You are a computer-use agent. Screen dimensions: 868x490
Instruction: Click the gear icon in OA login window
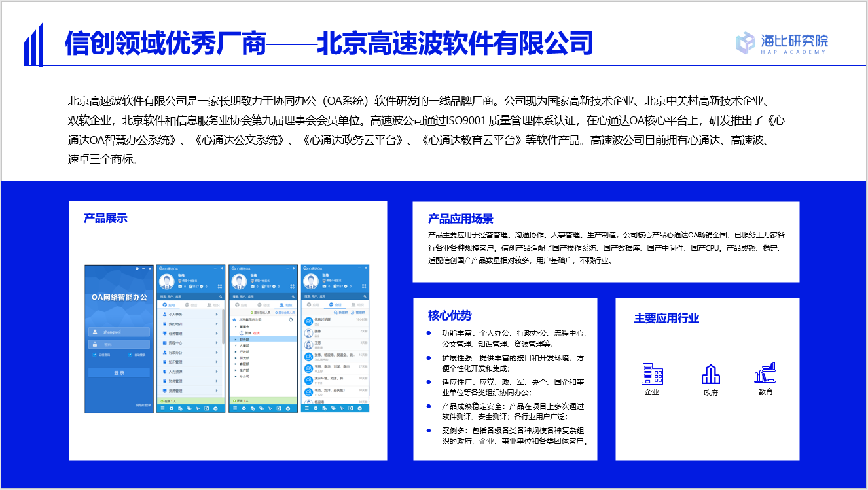(x=137, y=268)
